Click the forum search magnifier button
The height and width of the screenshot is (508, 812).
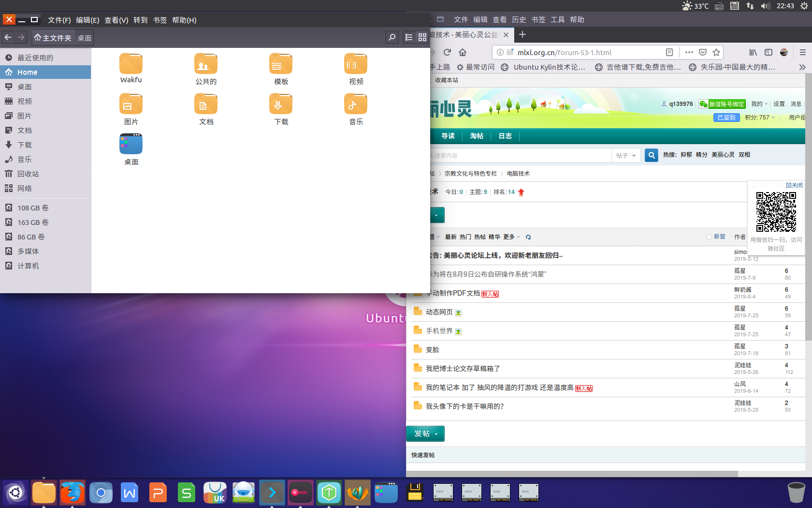(652, 155)
